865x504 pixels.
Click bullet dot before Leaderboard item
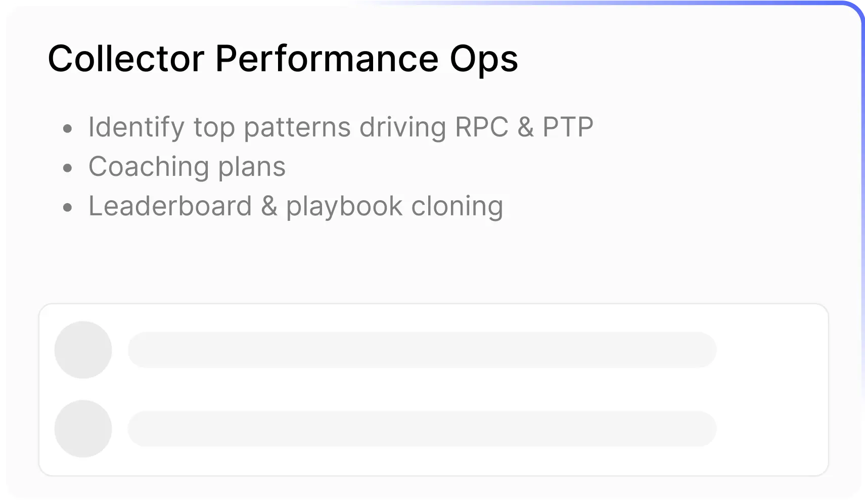pos(68,208)
